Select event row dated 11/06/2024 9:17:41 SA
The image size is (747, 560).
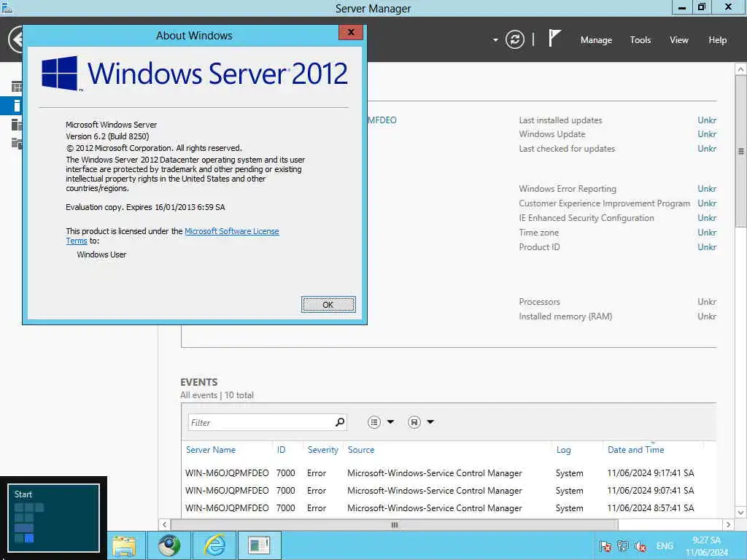tap(448, 472)
